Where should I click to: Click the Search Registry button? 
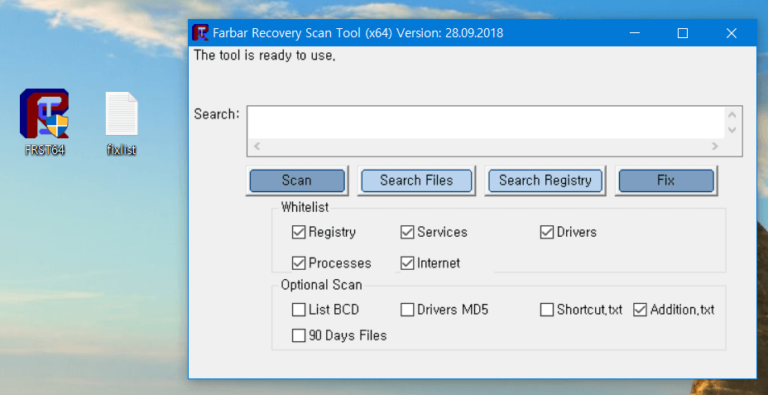click(x=545, y=180)
